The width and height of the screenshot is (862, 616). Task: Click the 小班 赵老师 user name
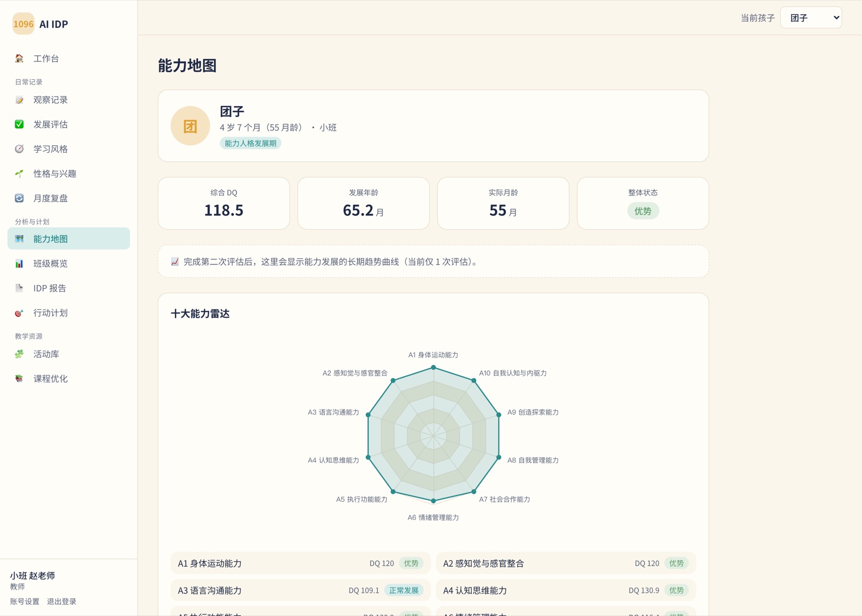(32, 576)
